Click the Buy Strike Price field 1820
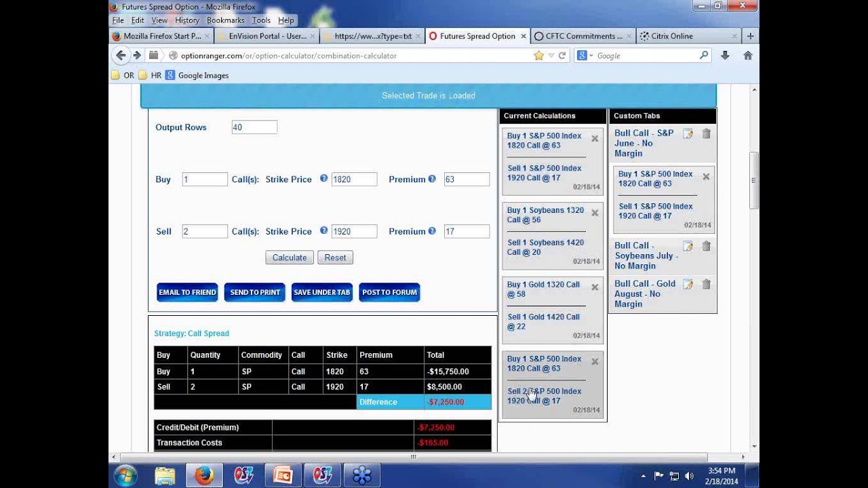Viewport: 868px width, 488px height. [x=354, y=179]
